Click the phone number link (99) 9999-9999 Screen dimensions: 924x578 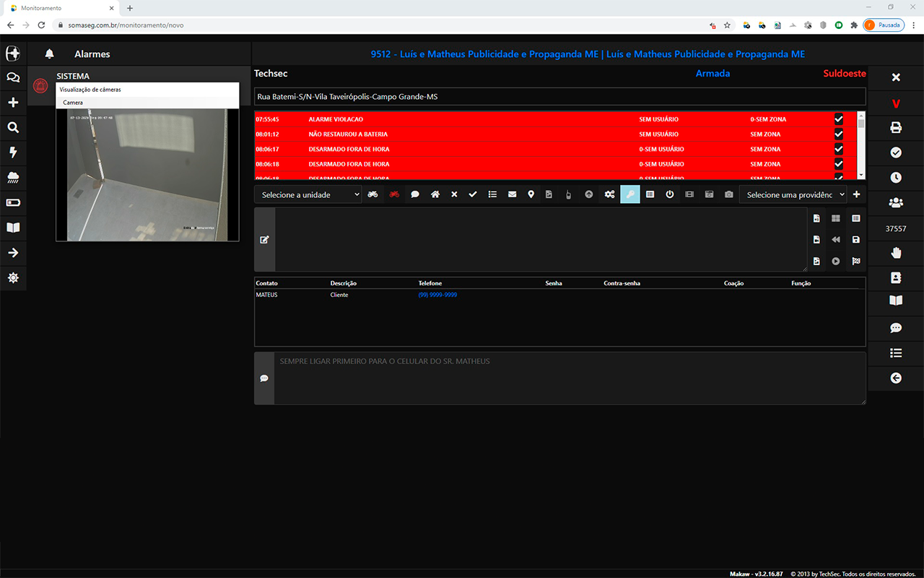437,295
